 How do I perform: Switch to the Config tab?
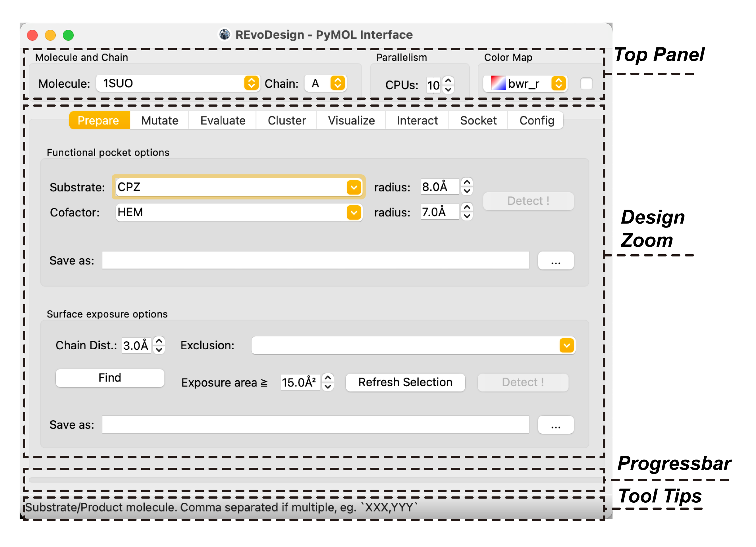click(x=536, y=120)
